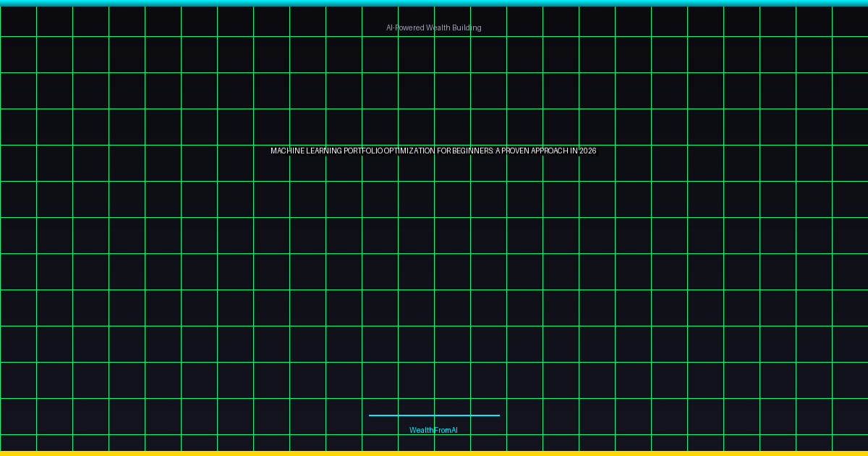Viewport: 868px width, 456px height.
Task: Select the Machine Learning Portfolio Optimization headline
Action: [x=433, y=151]
